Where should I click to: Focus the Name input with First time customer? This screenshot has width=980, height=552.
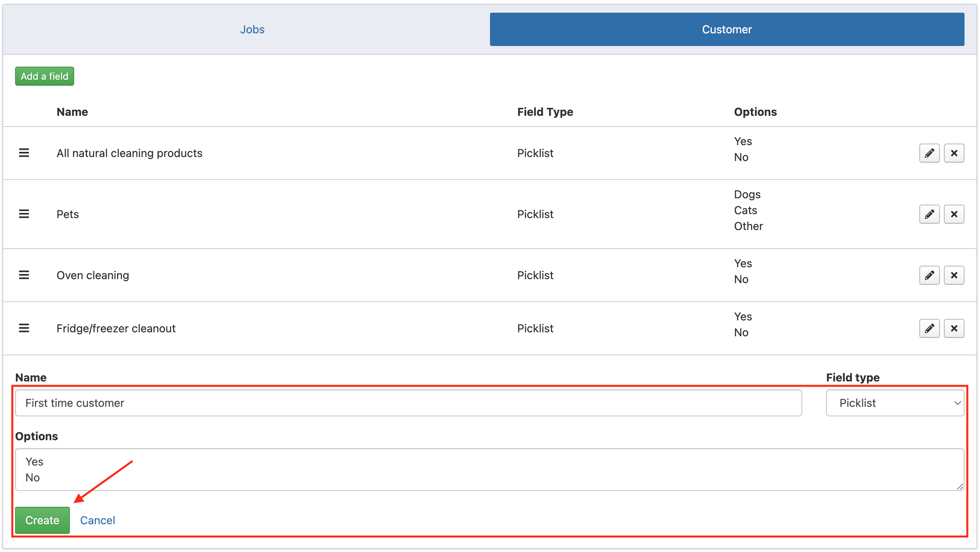(x=408, y=403)
